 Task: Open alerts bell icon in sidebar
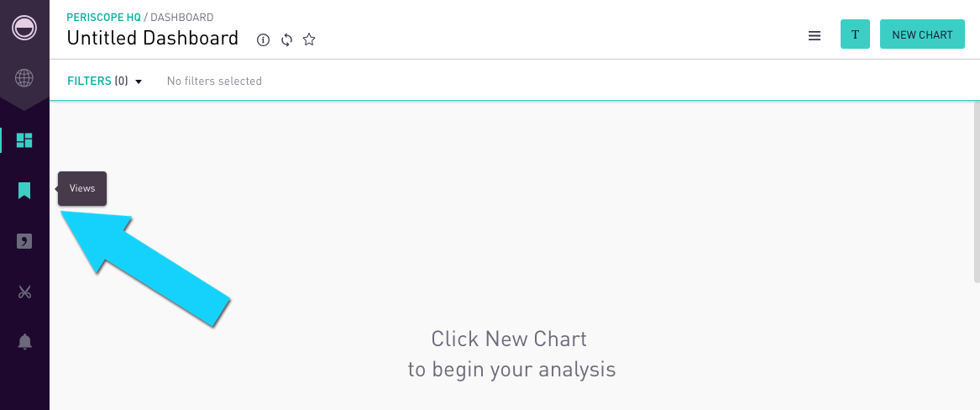coord(24,341)
